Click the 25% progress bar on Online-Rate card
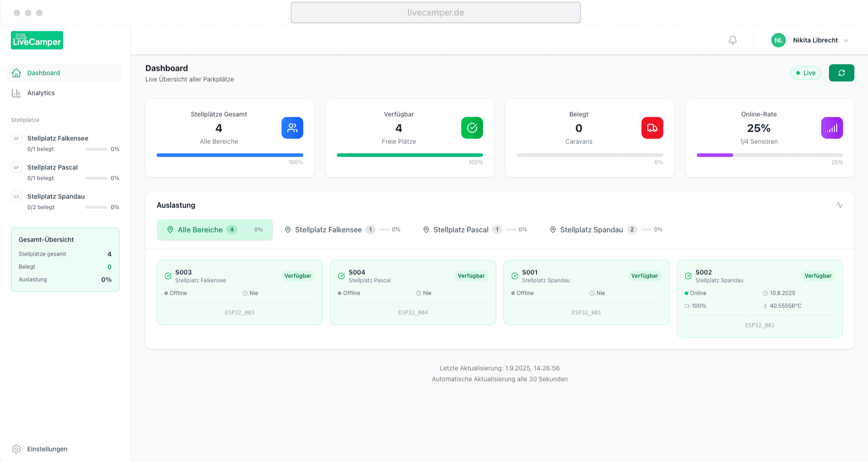Screen dimensions: 868x462 [x=769, y=155]
